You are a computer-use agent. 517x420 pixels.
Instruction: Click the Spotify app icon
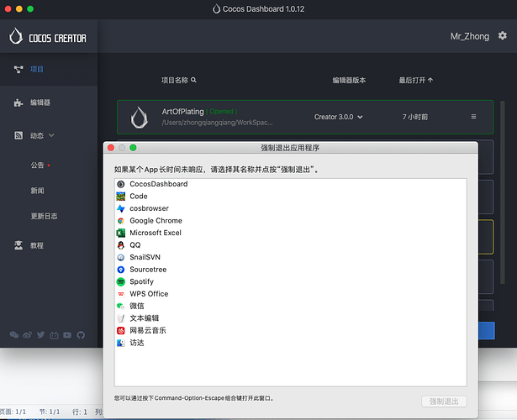tap(121, 281)
